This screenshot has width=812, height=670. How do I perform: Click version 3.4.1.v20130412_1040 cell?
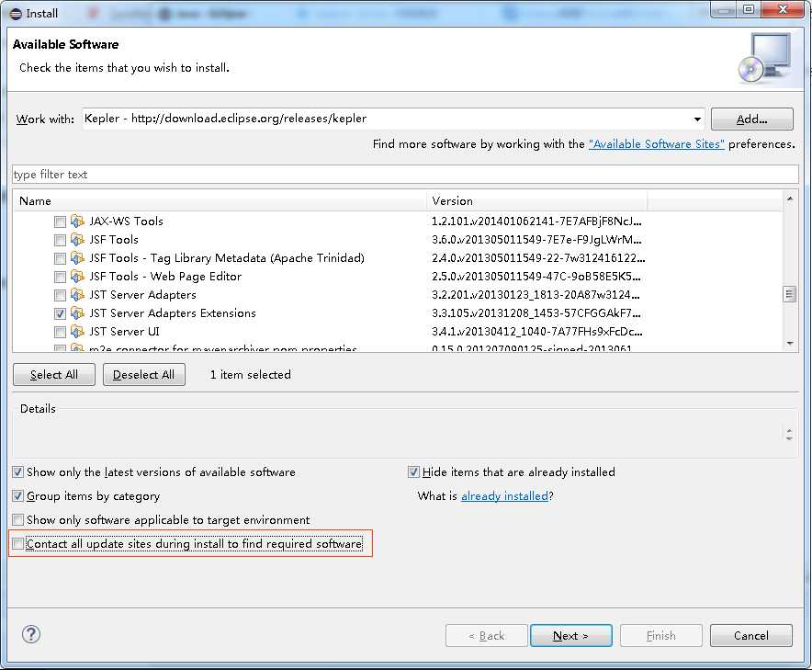coord(537,332)
